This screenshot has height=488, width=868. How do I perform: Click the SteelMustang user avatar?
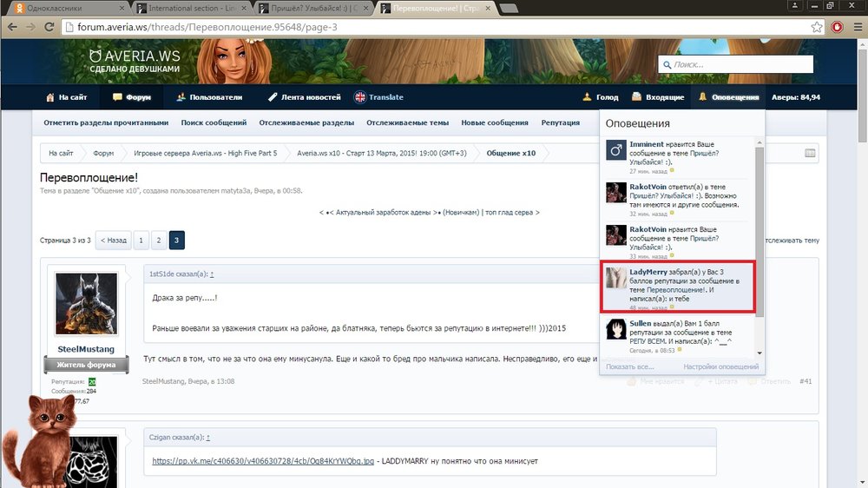pos(86,304)
